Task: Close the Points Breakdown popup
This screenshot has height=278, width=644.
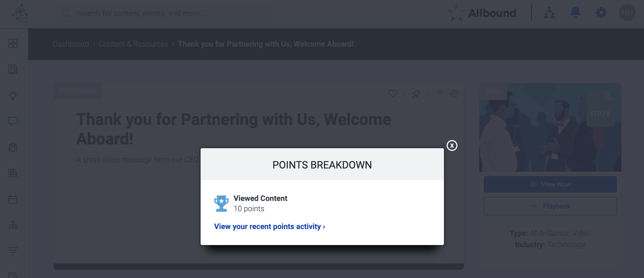Action: tap(452, 145)
